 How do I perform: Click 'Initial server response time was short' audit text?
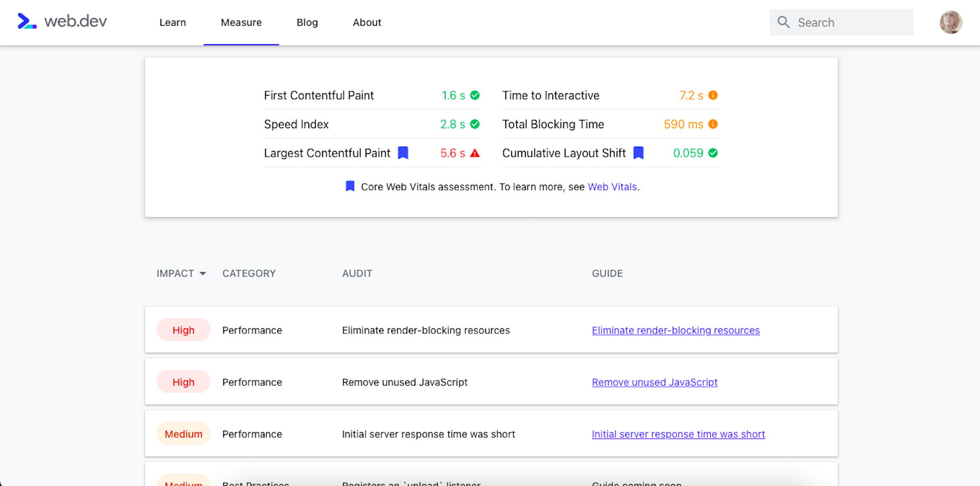coord(429,434)
